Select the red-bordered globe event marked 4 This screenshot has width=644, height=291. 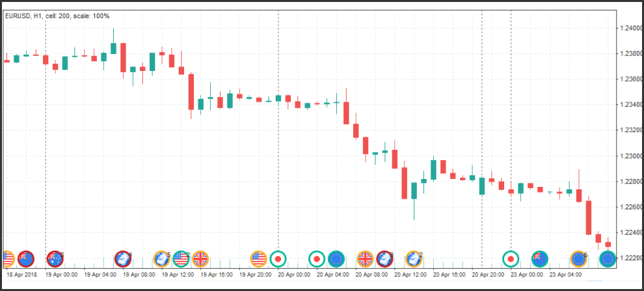point(123,259)
